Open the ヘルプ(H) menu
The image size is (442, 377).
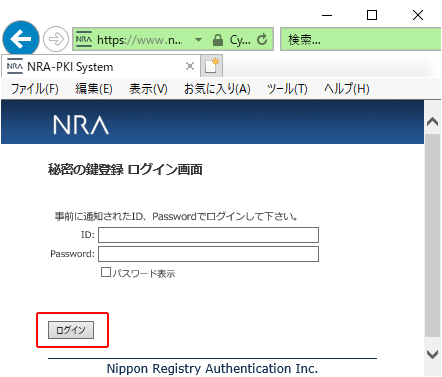[x=347, y=89]
